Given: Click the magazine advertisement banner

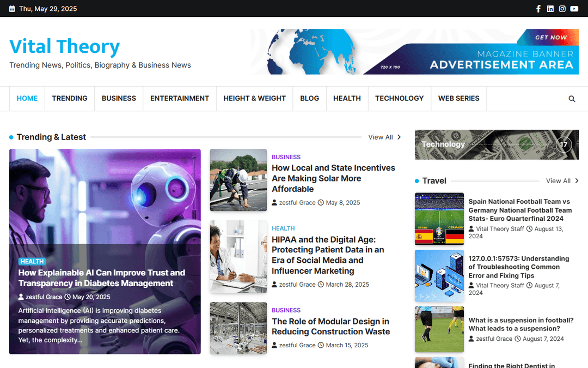Looking at the screenshot, I should click(x=415, y=51).
